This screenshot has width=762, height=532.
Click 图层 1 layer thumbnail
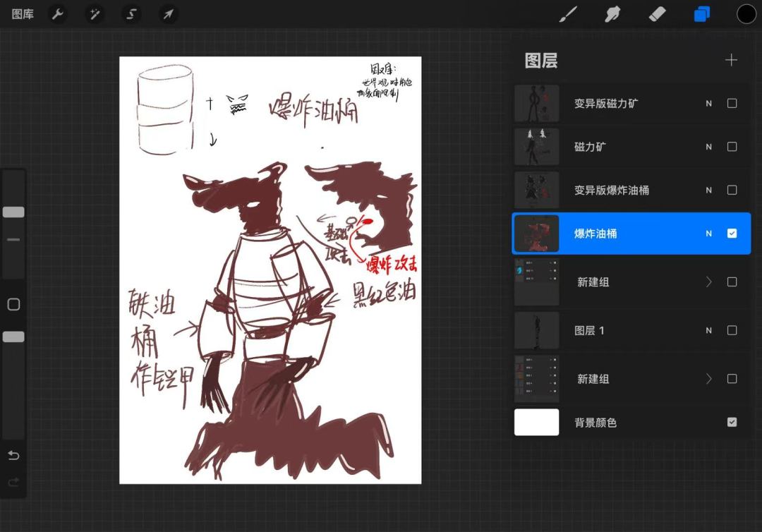click(x=536, y=330)
